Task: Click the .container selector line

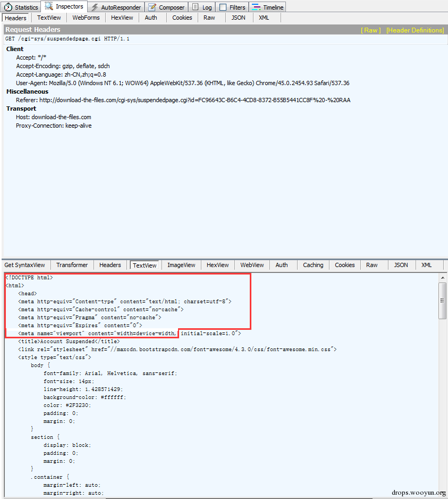Action: click(x=50, y=477)
